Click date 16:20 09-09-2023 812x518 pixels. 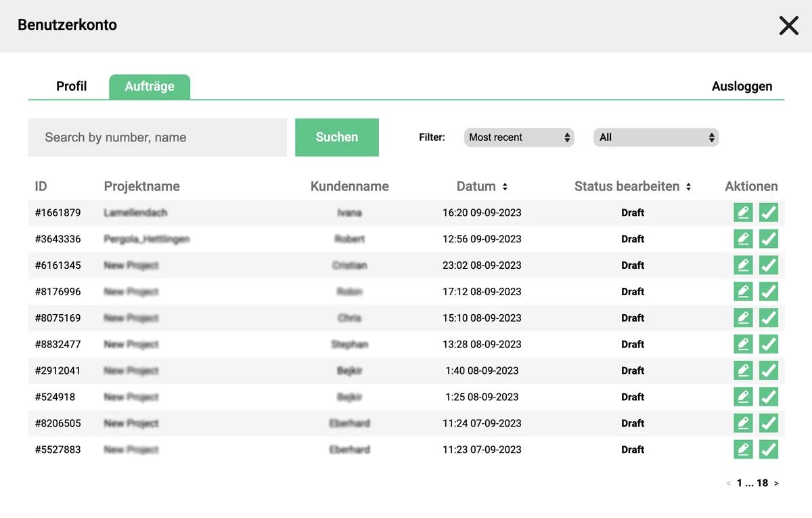(x=482, y=213)
